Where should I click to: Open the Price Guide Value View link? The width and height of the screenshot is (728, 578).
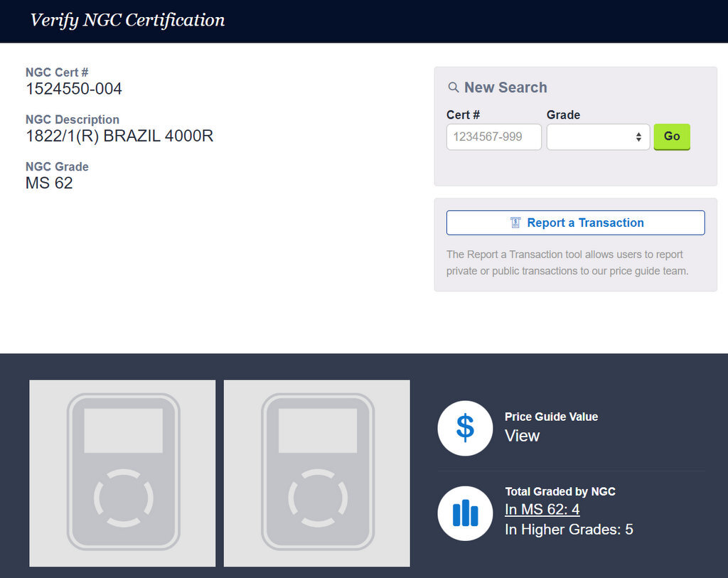click(x=522, y=436)
